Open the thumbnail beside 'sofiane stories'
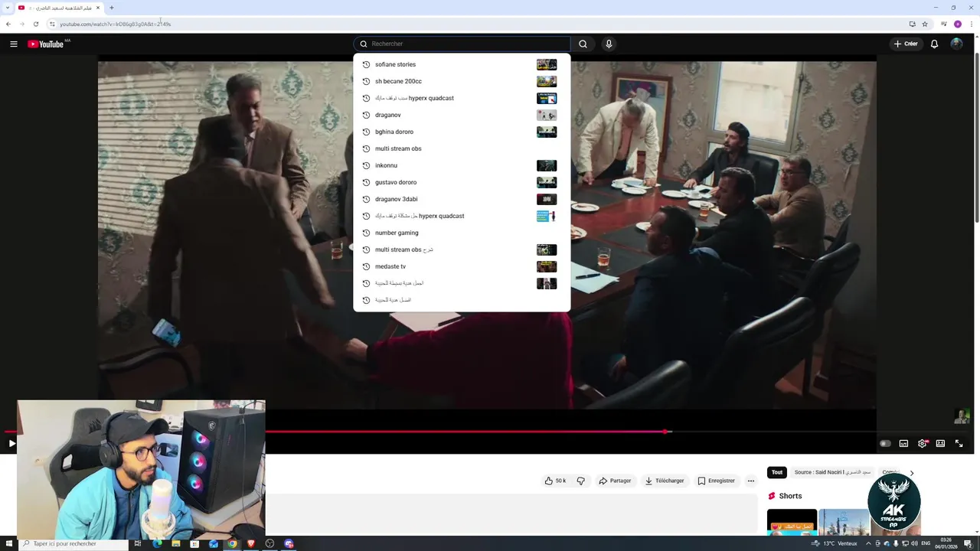 547,64
